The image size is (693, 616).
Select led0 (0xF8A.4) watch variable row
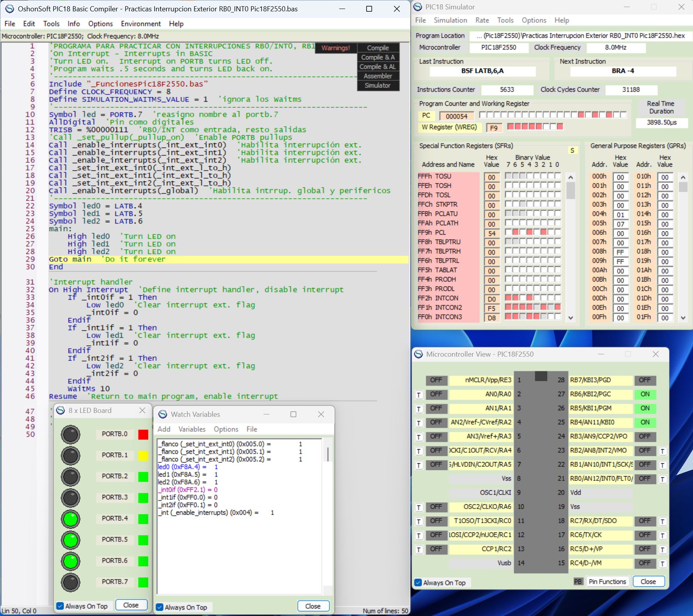pos(187,467)
